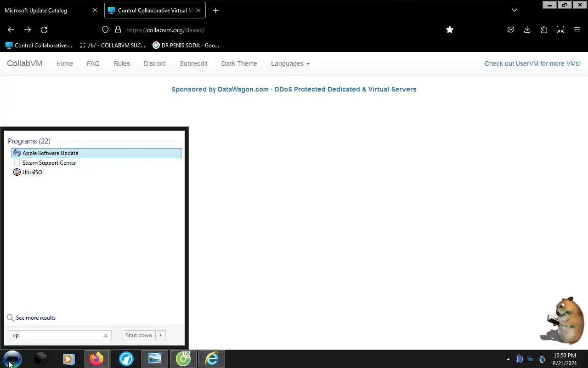Screen dimensions: 588x368
Task: Click the network tray icon
Action: [530, 359]
